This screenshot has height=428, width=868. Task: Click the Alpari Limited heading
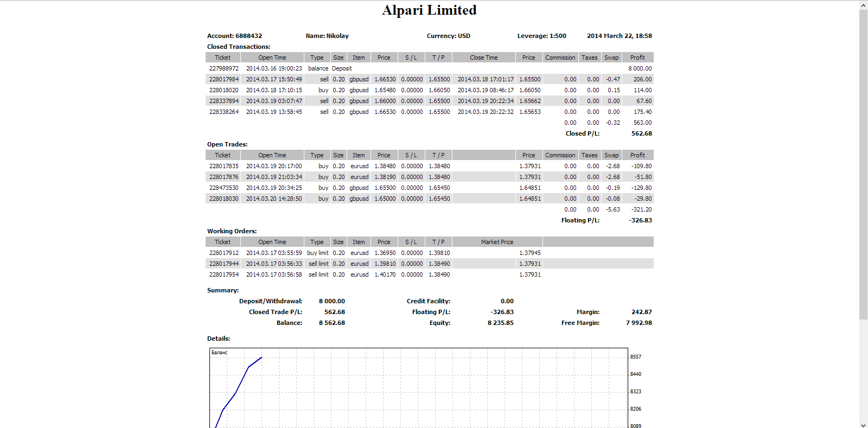pos(429,10)
